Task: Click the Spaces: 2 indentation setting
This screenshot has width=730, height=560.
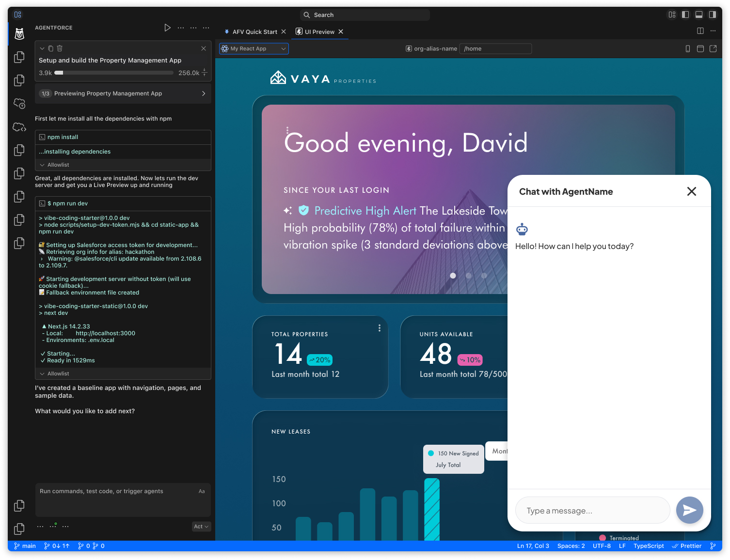Action: pyautogui.click(x=571, y=546)
